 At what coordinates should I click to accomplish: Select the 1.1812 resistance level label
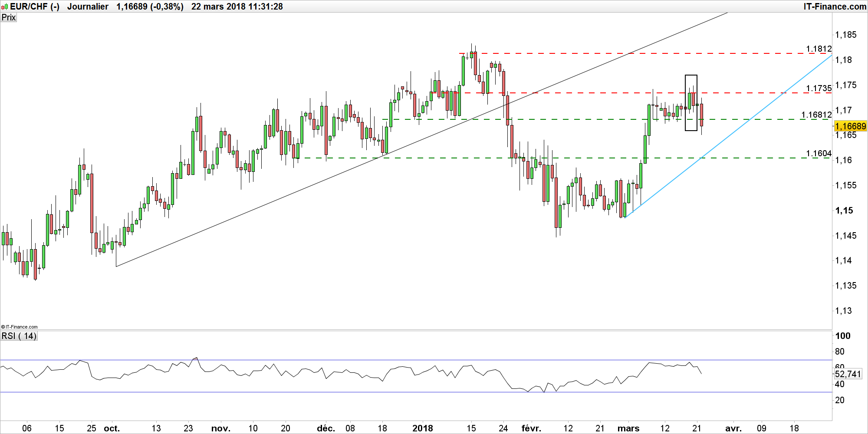[x=819, y=49]
